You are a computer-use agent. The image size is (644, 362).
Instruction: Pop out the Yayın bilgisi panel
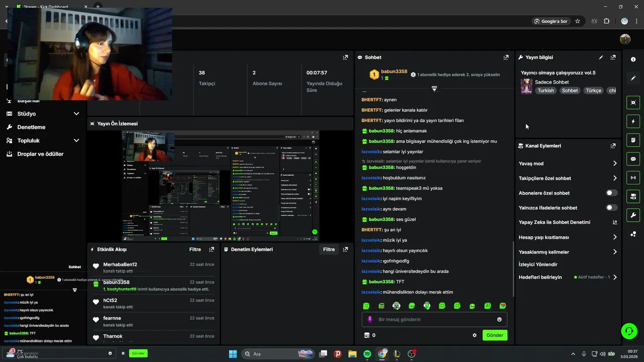click(613, 57)
